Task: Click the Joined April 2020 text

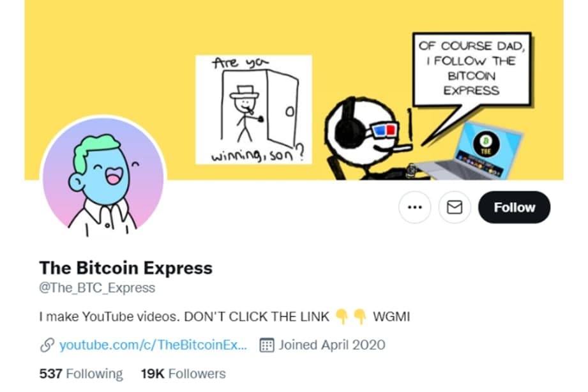Action: point(332,345)
